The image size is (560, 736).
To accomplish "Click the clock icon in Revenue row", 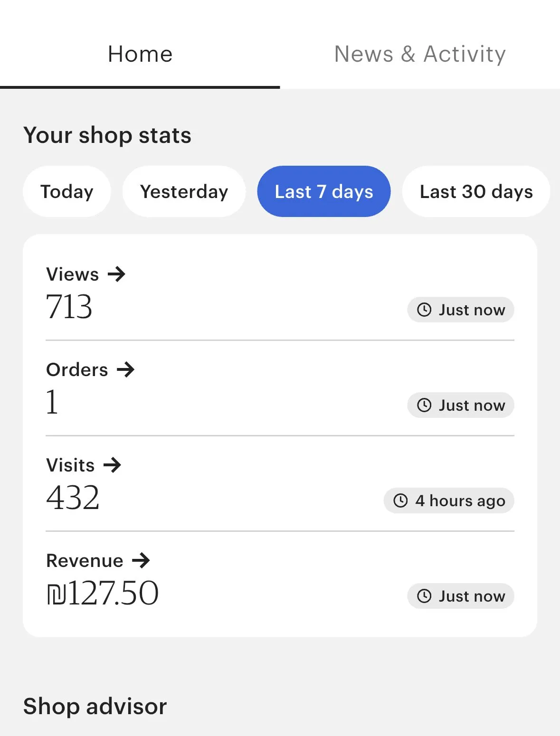I will [424, 596].
